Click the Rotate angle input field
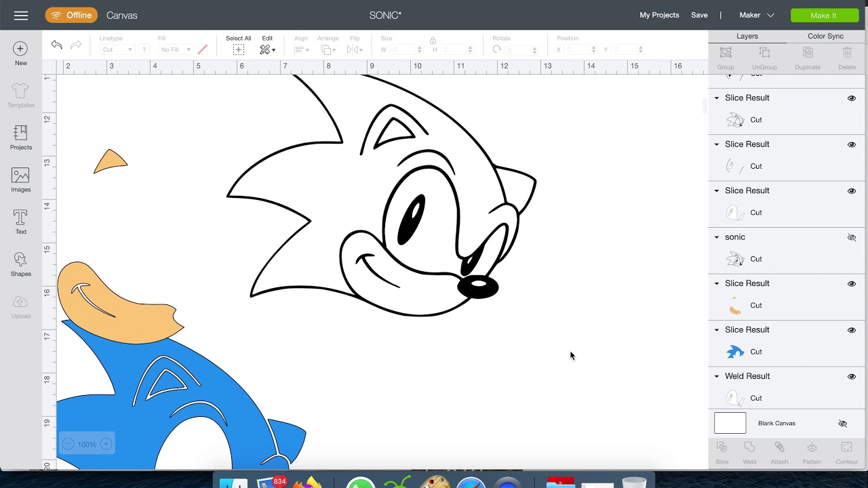Image resolution: width=868 pixels, height=488 pixels. coord(521,50)
